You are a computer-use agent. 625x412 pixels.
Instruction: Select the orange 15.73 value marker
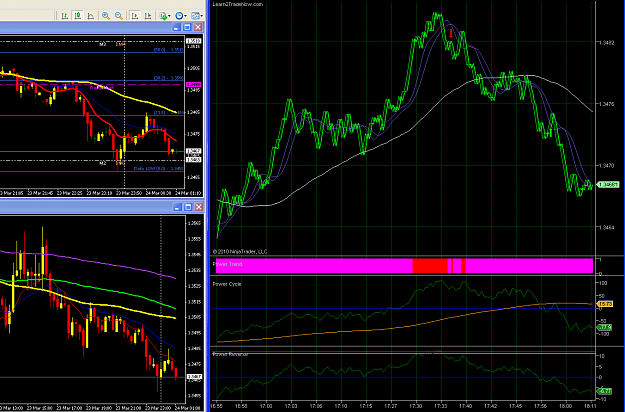click(605, 304)
